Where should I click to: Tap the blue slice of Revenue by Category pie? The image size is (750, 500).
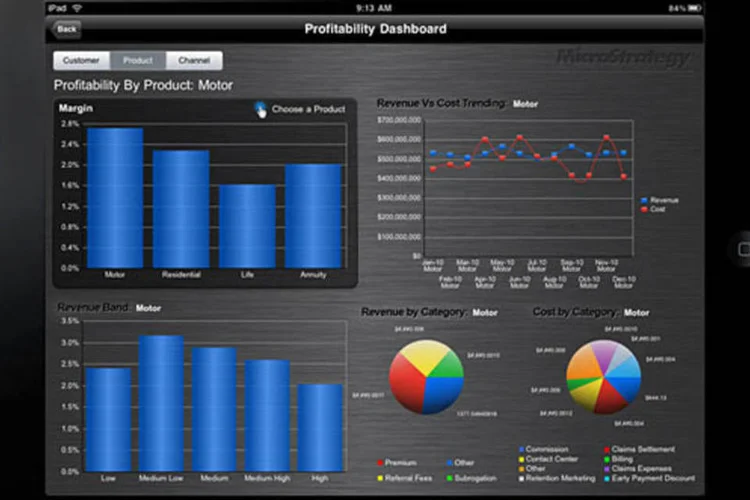click(x=442, y=395)
